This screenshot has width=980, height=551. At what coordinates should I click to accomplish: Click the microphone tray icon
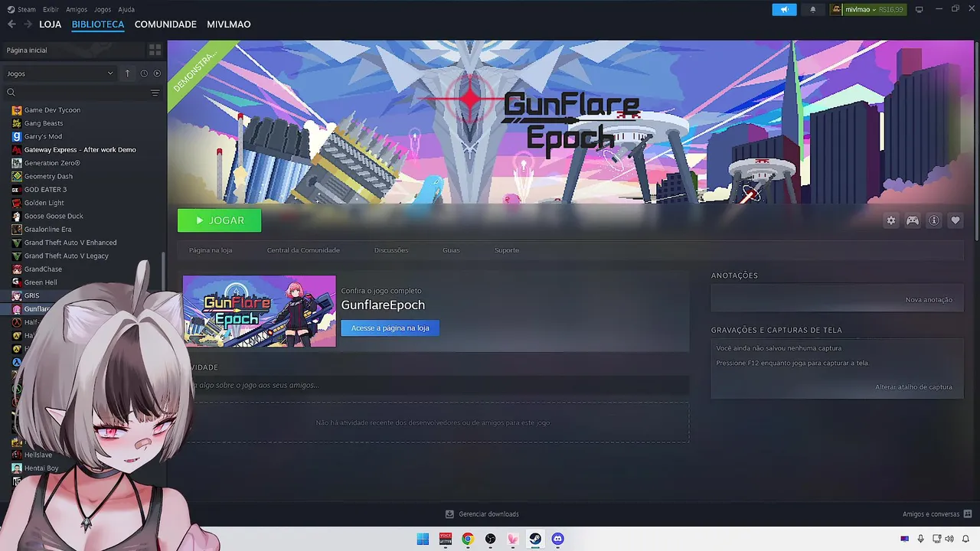click(x=920, y=539)
